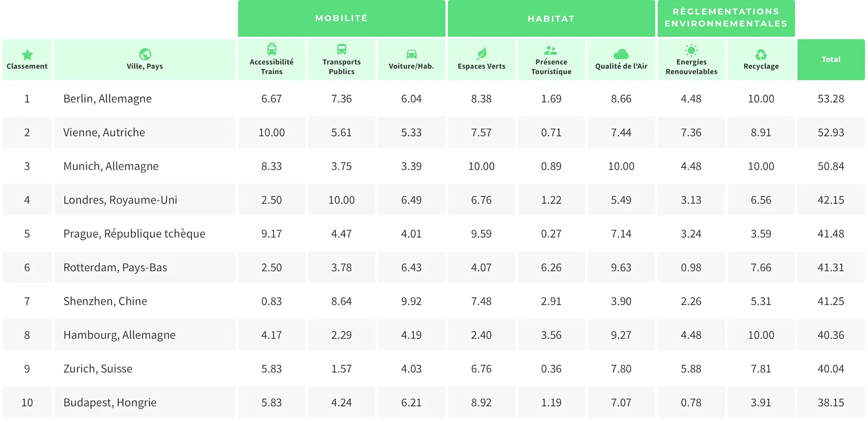Select the HABITAT category header

[x=551, y=19]
